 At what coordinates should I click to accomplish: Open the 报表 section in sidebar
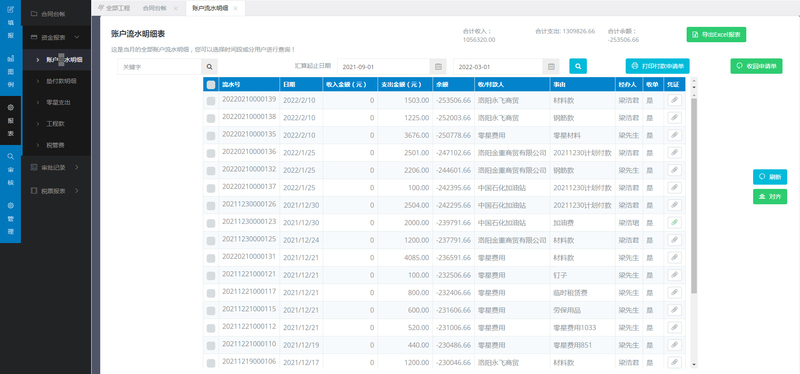[x=11, y=120]
